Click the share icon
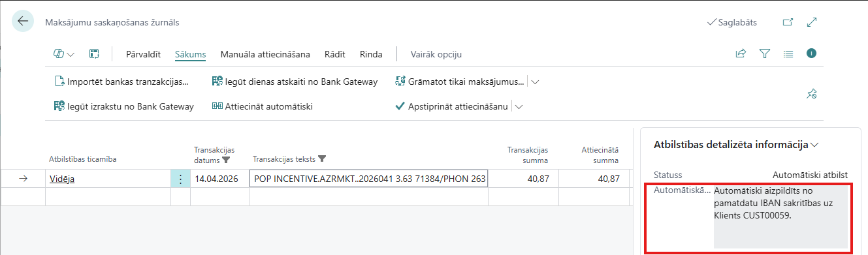 click(x=741, y=54)
